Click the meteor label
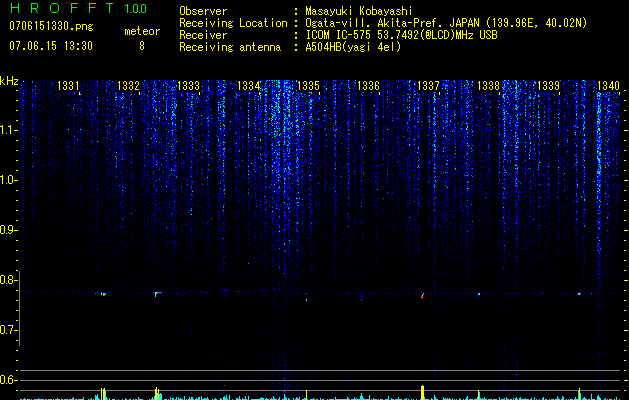 coord(142,31)
